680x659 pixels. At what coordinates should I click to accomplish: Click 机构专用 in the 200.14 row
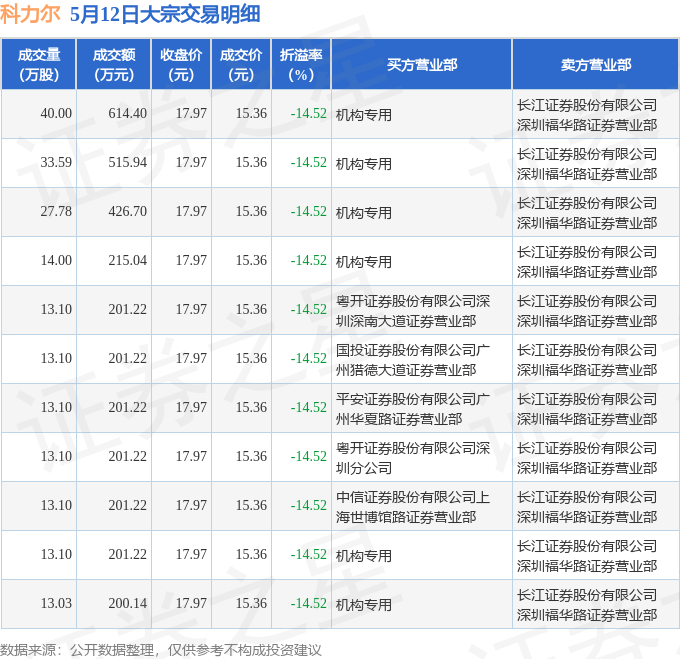[x=364, y=605]
